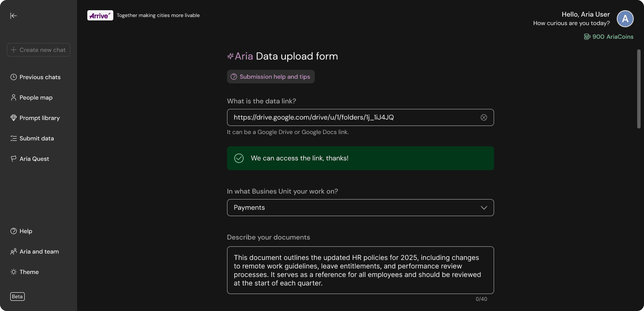Click Submission help and tips button

click(x=271, y=77)
